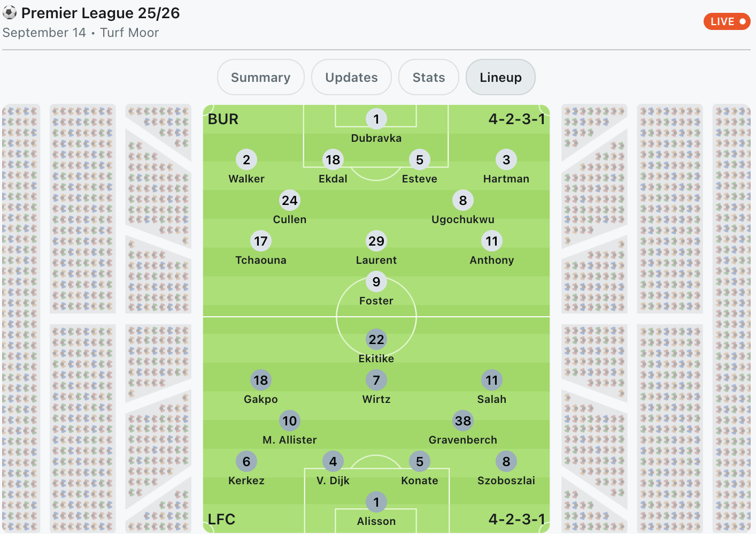Click Gravenberch's number 38 badge
Screen dimensions: 756x534
[463, 421]
